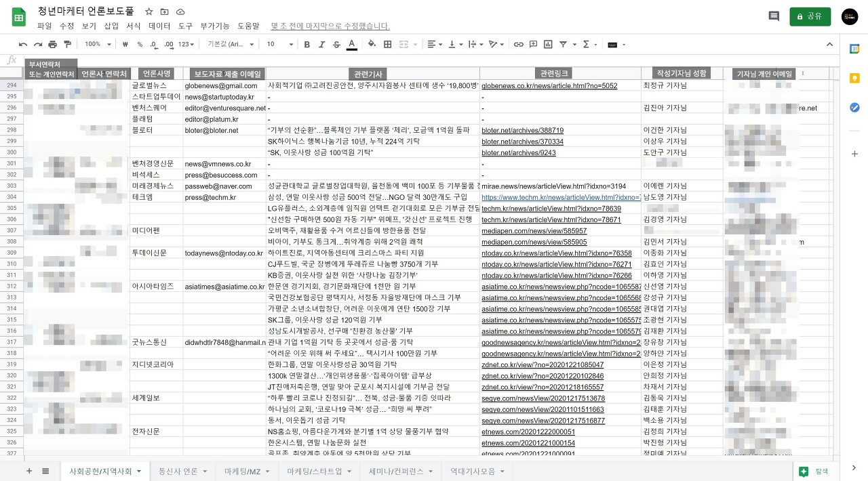Open the borders tool
The width and height of the screenshot is (868, 481).
[387, 45]
